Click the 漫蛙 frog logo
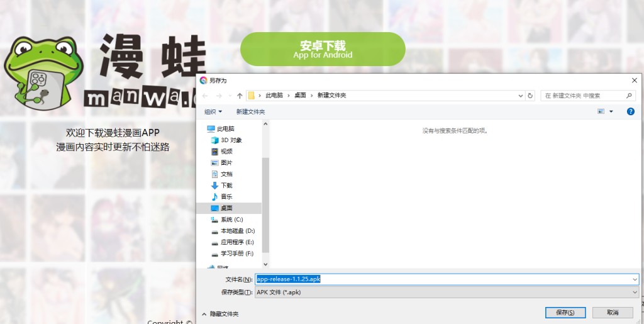 [43, 73]
